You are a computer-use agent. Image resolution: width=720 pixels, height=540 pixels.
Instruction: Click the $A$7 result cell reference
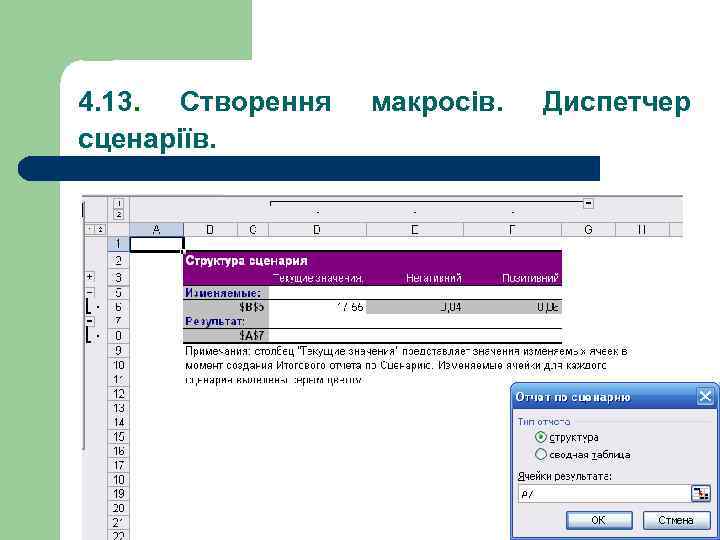click(226, 335)
